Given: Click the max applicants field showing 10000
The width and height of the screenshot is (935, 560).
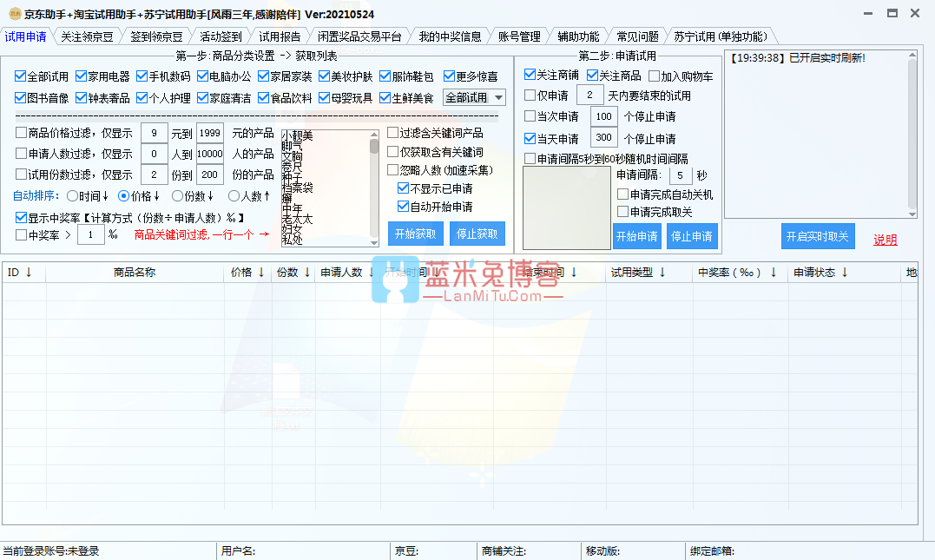Looking at the screenshot, I should pyautogui.click(x=210, y=154).
